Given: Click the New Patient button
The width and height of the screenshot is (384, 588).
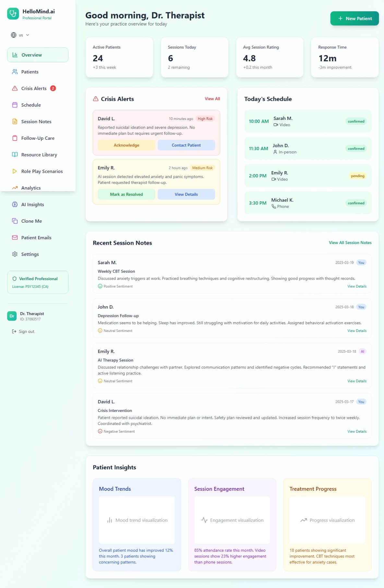Looking at the screenshot, I should point(354,18).
